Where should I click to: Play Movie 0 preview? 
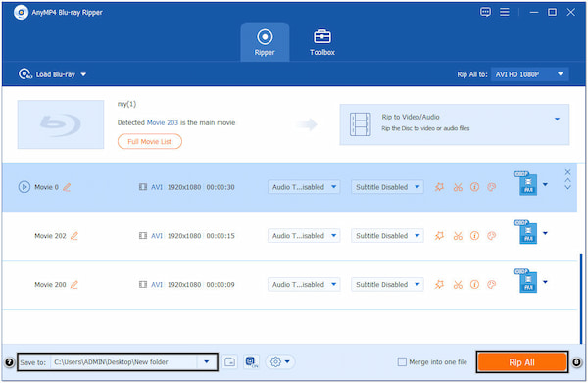24,187
